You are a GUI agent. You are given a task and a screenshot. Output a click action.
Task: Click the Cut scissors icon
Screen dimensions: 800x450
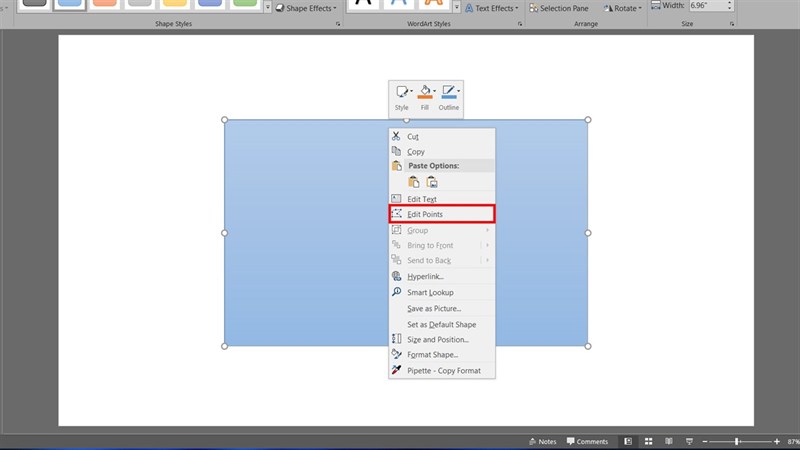(x=397, y=136)
